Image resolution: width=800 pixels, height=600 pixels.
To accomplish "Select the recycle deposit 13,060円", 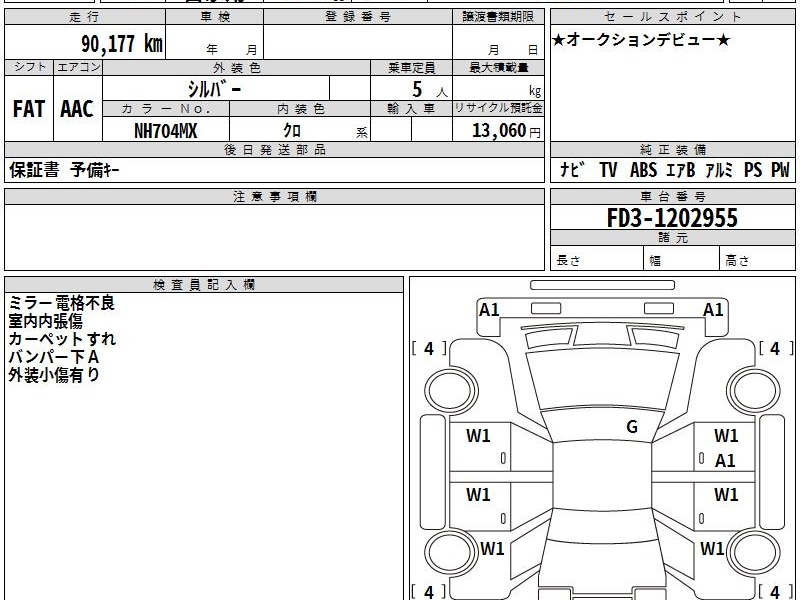I will [506, 131].
